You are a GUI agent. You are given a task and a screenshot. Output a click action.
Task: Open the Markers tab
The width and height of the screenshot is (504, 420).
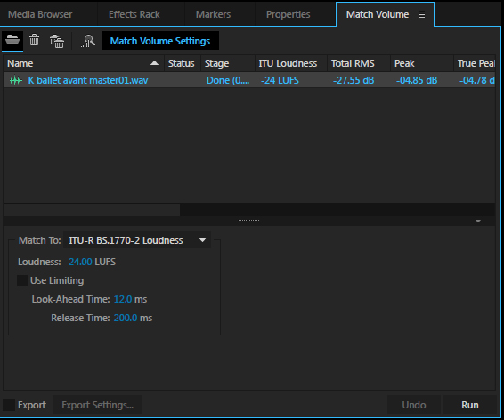(x=213, y=14)
